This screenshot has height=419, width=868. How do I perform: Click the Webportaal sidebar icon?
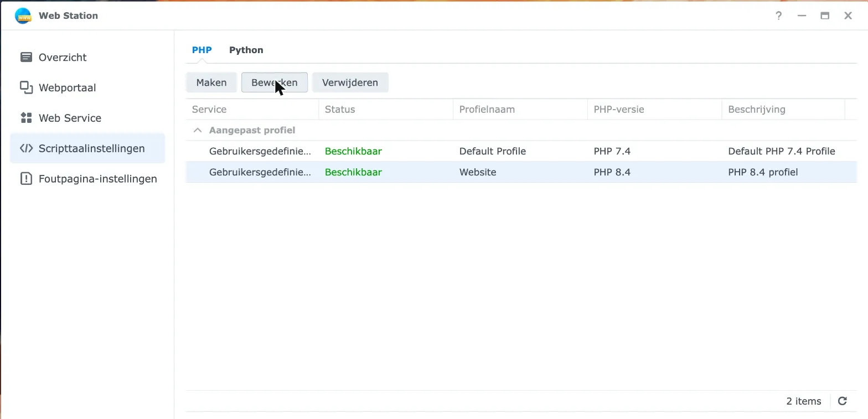click(26, 87)
